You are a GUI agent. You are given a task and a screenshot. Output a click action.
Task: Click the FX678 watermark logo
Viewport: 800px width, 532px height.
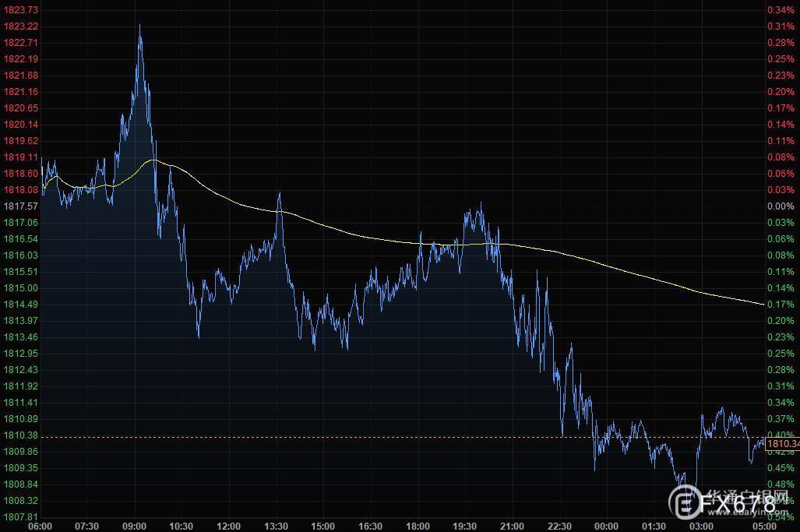click(740, 505)
